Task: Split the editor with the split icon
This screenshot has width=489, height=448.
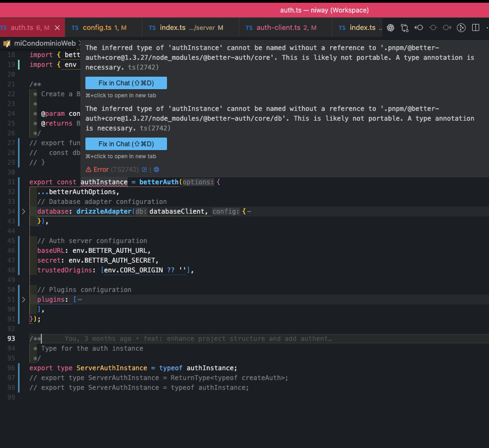Action: [x=475, y=28]
